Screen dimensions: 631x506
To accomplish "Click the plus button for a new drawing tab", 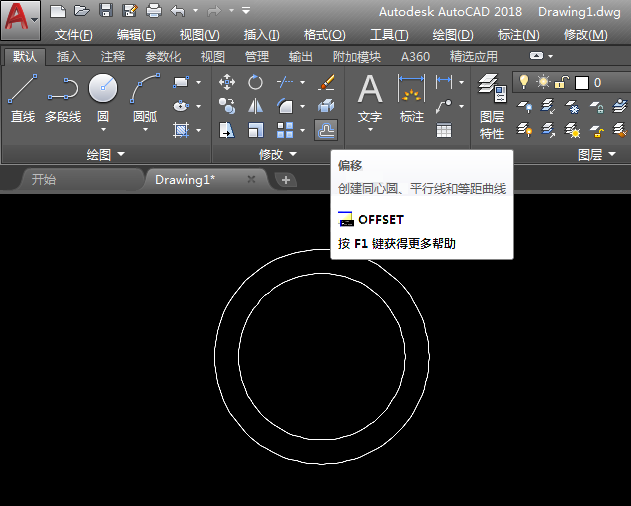I will [x=286, y=180].
